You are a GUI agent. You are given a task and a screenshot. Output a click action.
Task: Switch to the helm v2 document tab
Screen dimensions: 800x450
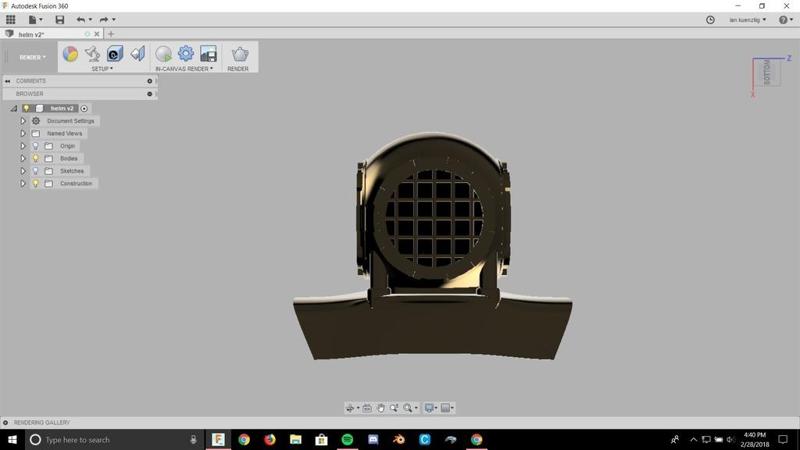click(32, 34)
